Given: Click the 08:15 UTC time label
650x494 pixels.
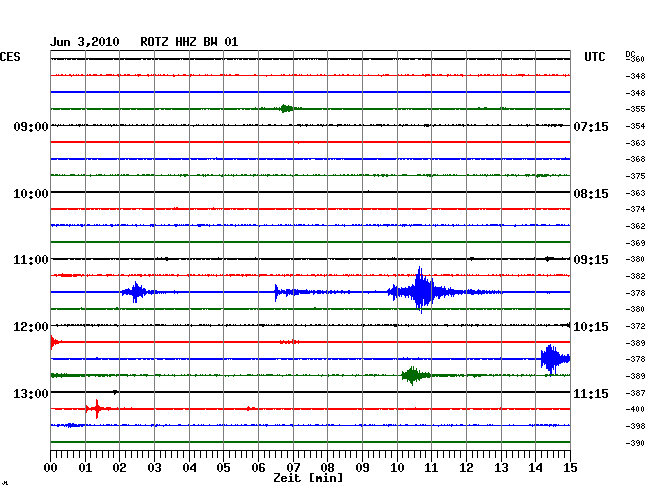Looking at the screenshot, I should (x=591, y=194).
